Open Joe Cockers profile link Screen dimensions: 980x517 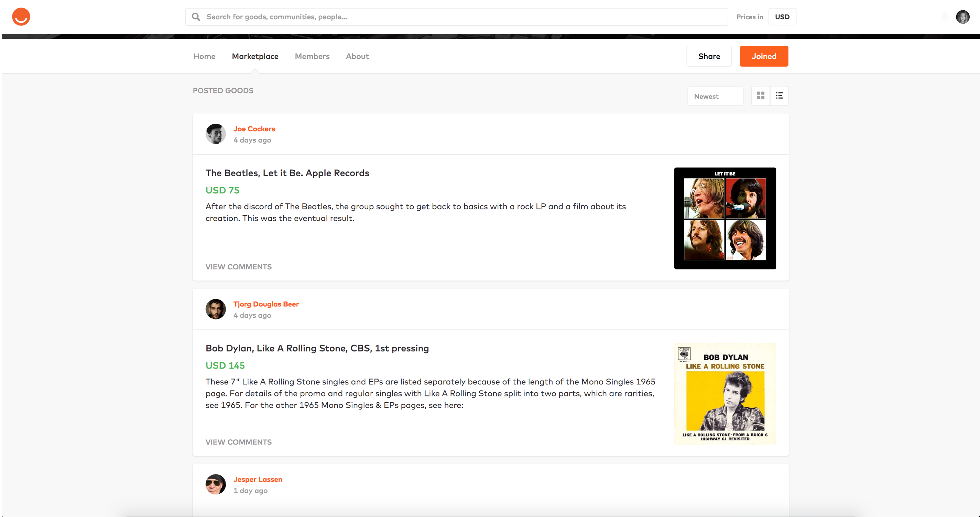[x=254, y=129]
